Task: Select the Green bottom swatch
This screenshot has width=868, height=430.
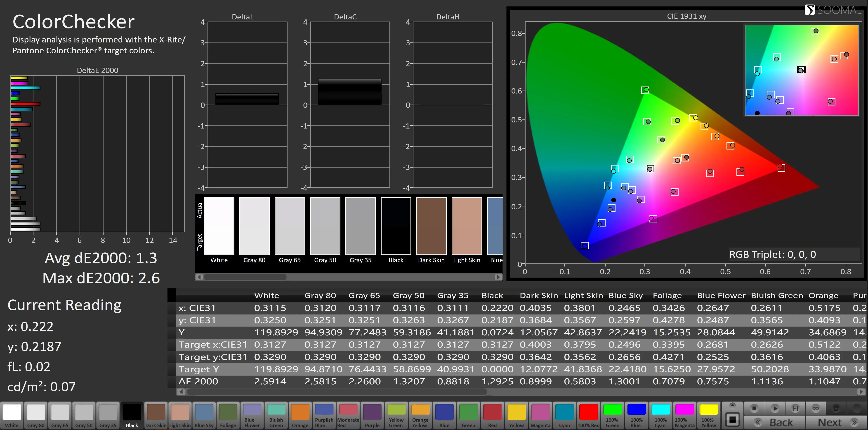Action: (468, 415)
